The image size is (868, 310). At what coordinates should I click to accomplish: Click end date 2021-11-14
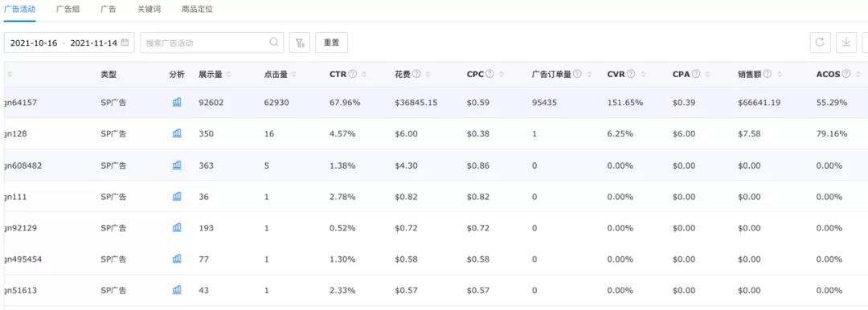pyautogui.click(x=93, y=43)
